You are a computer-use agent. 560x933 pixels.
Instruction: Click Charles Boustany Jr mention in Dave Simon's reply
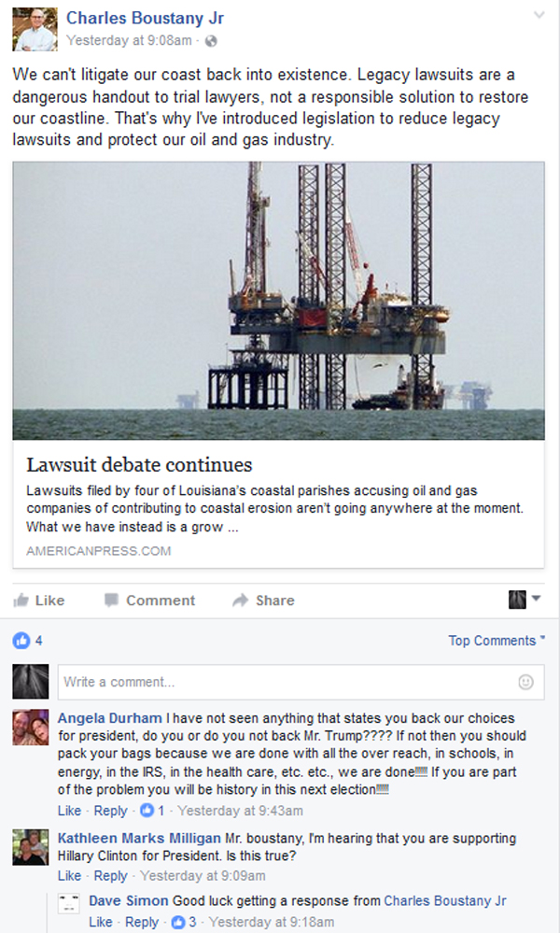coord(445,901)
